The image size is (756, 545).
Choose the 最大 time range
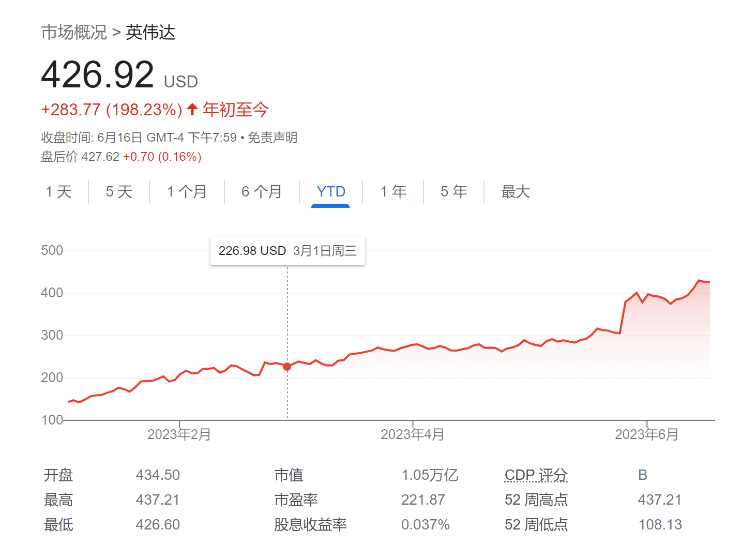(x=515, y=192)
